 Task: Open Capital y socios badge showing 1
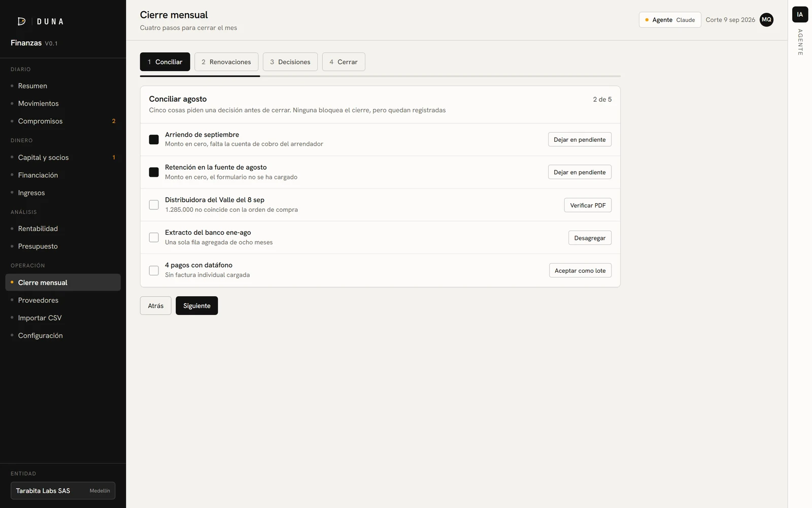[x=114, y=157]
